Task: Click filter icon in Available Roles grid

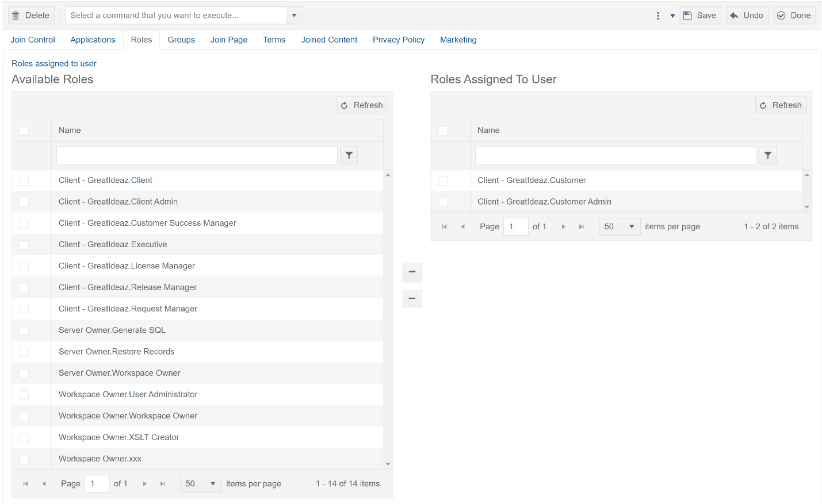Action: pyautogui.click(x=349, y=156)
